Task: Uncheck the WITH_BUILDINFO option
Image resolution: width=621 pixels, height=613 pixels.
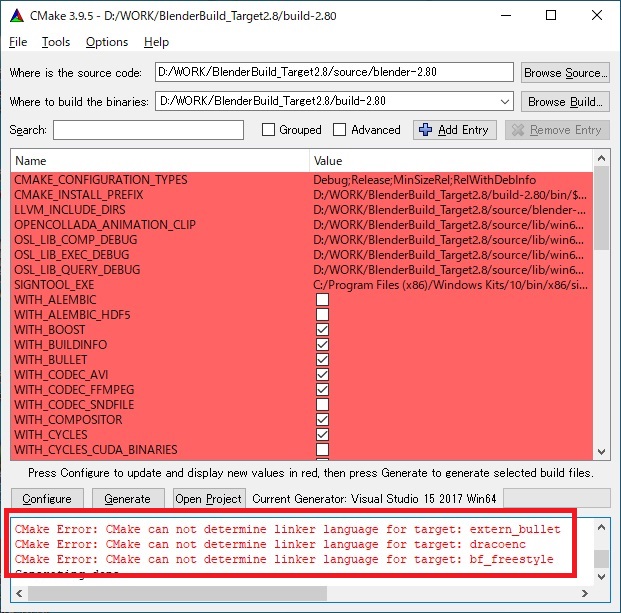Action: coord(322,345)
